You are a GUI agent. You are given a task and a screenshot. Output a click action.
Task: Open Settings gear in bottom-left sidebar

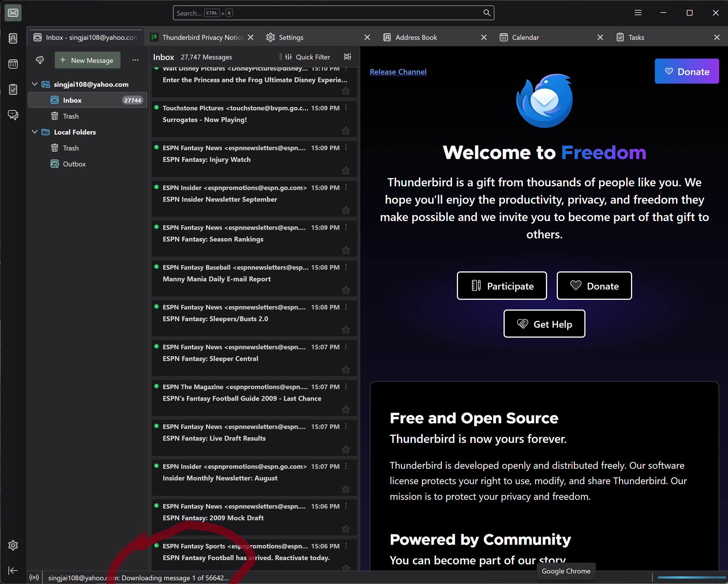click(x=13, y=545)
